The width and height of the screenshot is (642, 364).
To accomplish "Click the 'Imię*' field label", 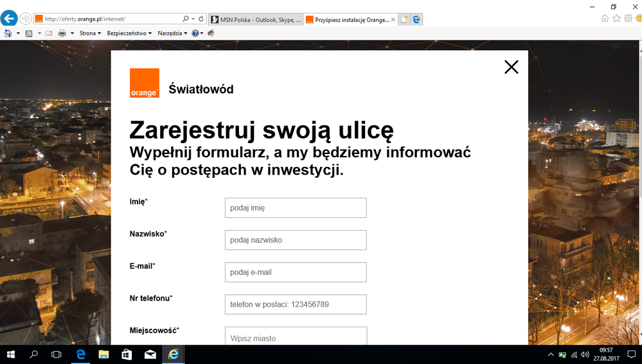I will (138, 202).
